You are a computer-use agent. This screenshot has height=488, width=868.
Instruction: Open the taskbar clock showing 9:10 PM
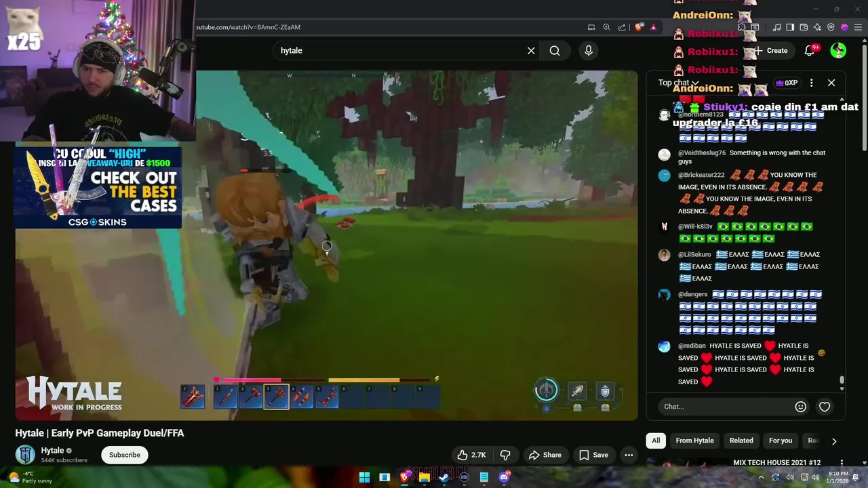[838, 477]
